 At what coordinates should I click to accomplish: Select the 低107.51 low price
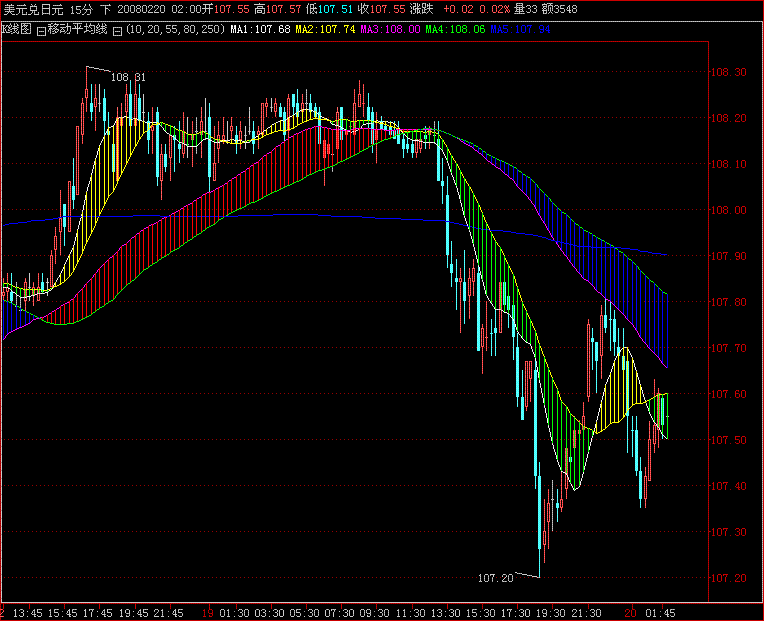[x=329, y=9]
